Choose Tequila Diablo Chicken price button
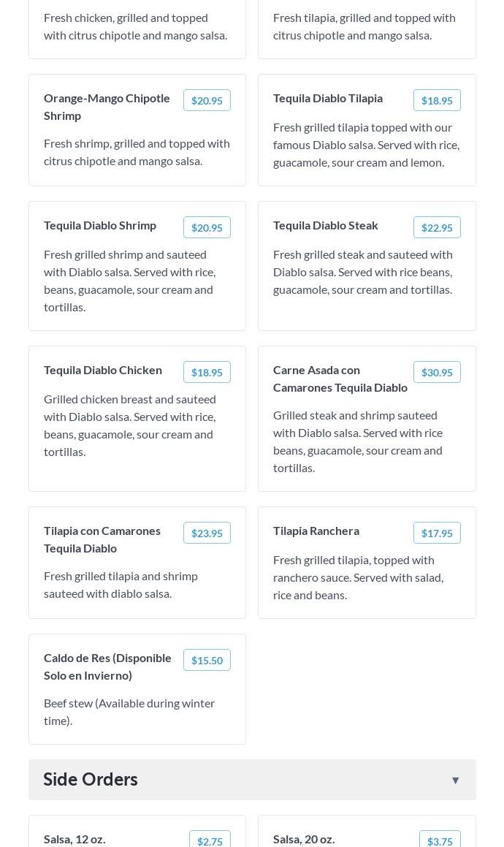The height and width of the screenshot is (847, 504). [x=207, y=373]
